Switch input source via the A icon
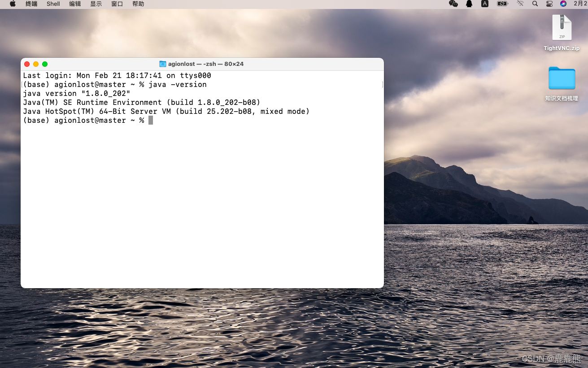 tap(485, 4)
